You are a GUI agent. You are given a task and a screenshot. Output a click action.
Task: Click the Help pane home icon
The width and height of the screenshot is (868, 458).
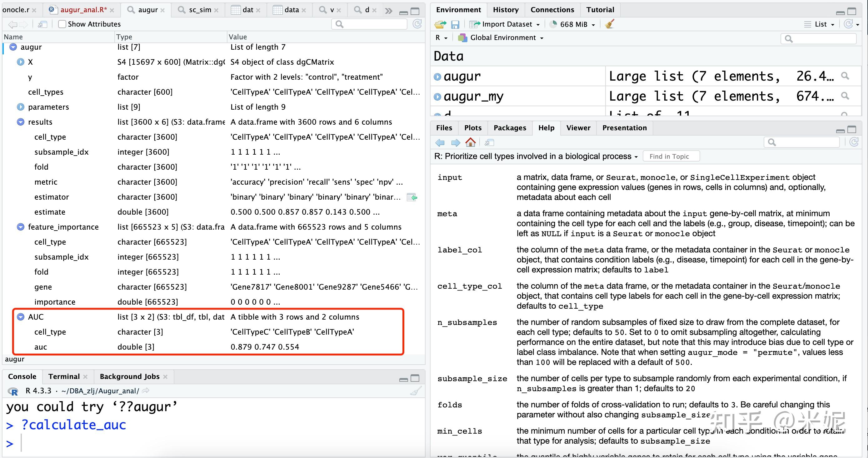470,142
